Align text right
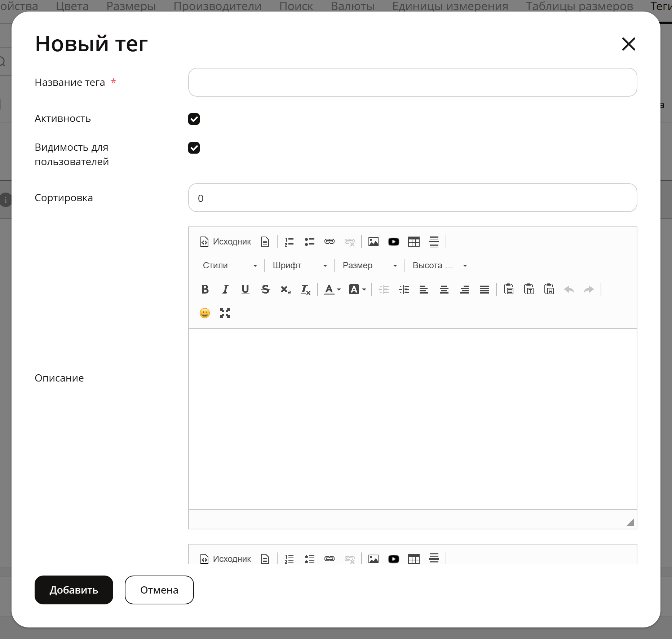 tap(464, 289)
